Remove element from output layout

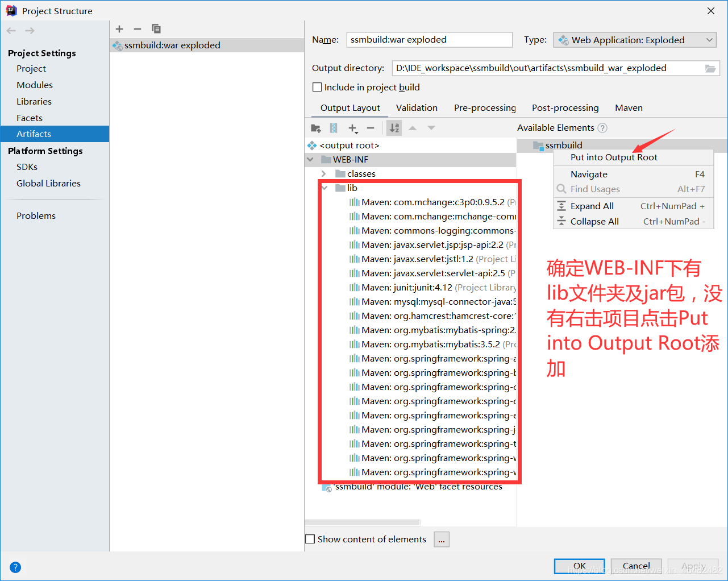pyautogui.click(x=371, y=128)
